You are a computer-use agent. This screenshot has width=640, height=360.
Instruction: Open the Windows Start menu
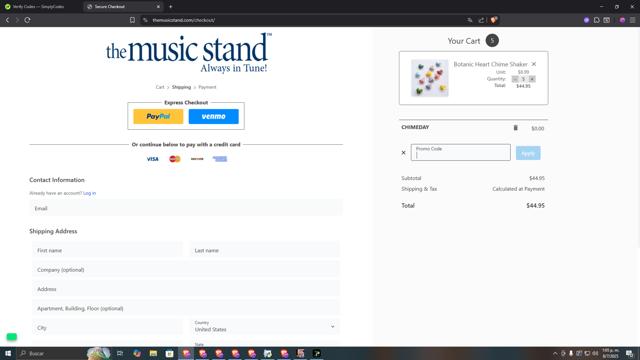pos(8,353)
